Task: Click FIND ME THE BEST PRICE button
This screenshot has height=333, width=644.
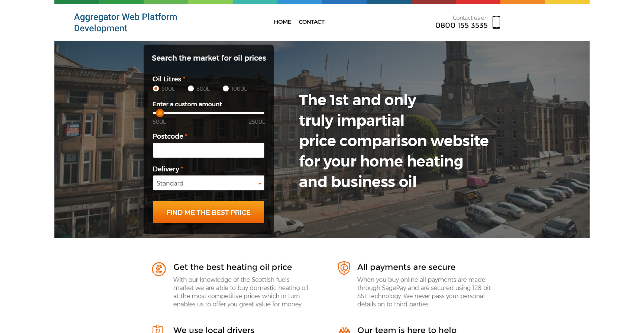Action: pos(208,212)
